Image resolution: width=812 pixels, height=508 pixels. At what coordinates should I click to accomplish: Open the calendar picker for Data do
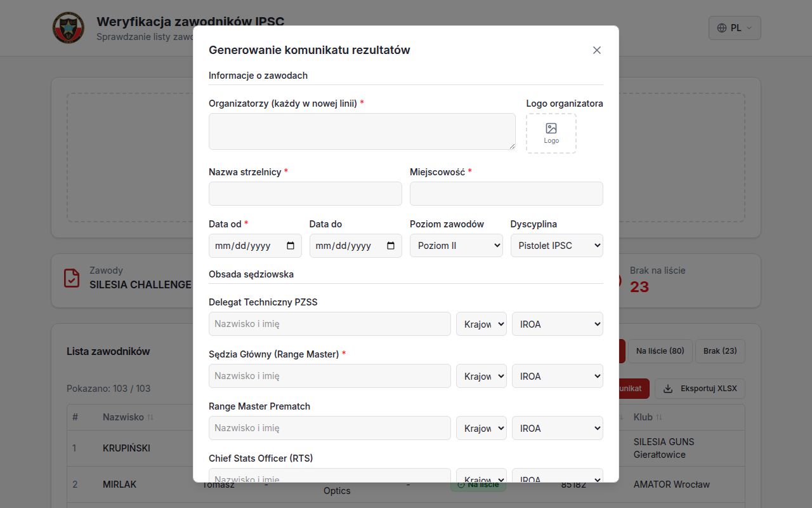[391, 246]
